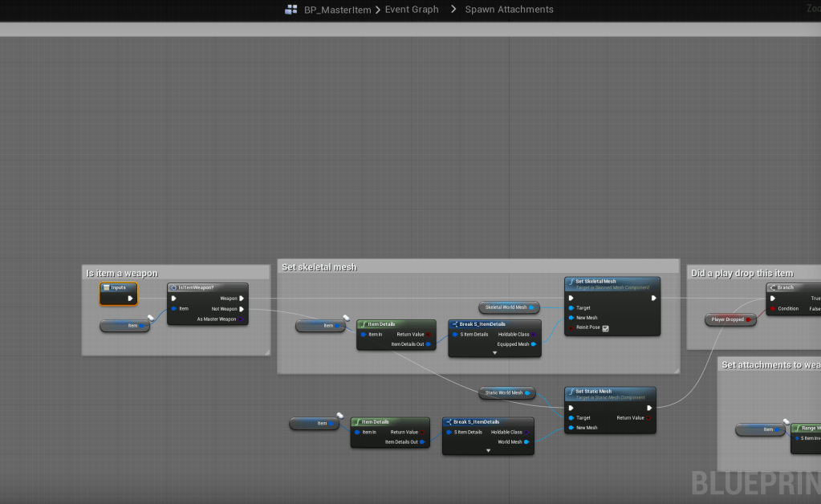Expand the lower Break S_ItemDetails node pins
The width and height of the screenshot is (821, 504).
coord(488,450)
